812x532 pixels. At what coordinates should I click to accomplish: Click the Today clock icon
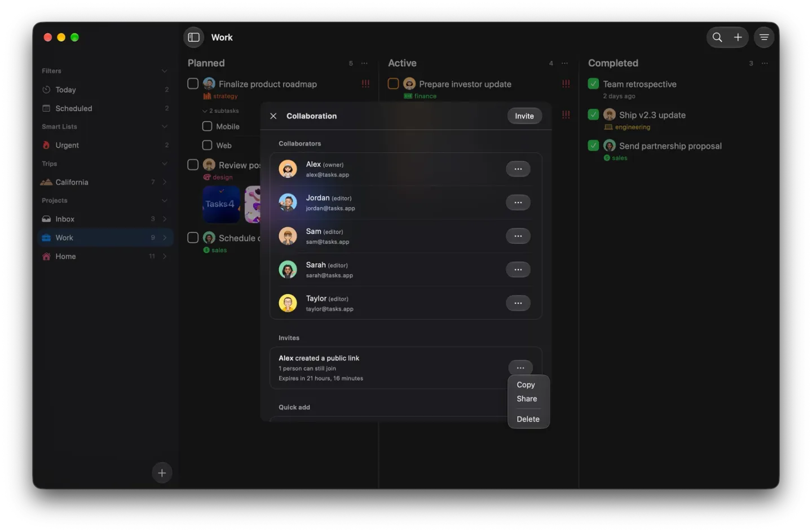(46, 90)
